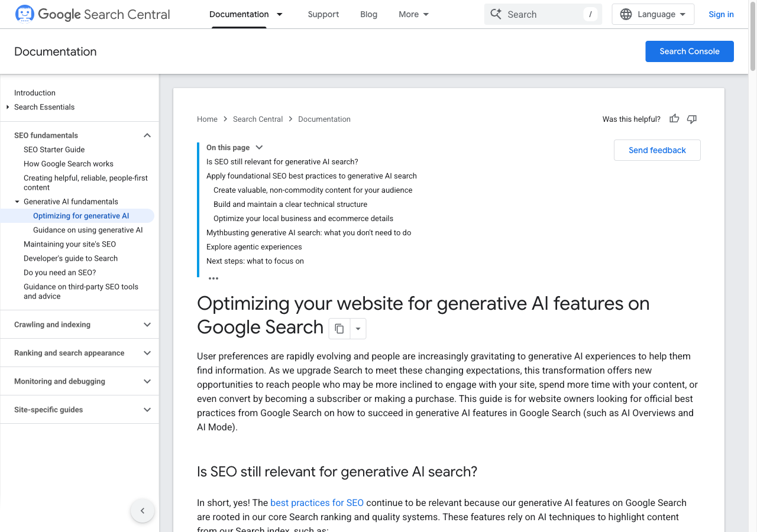Image resolution: width=757 pixels, height=532 pixels.
Task: Collapse the On this page section
Action: [x=259, y=147]
